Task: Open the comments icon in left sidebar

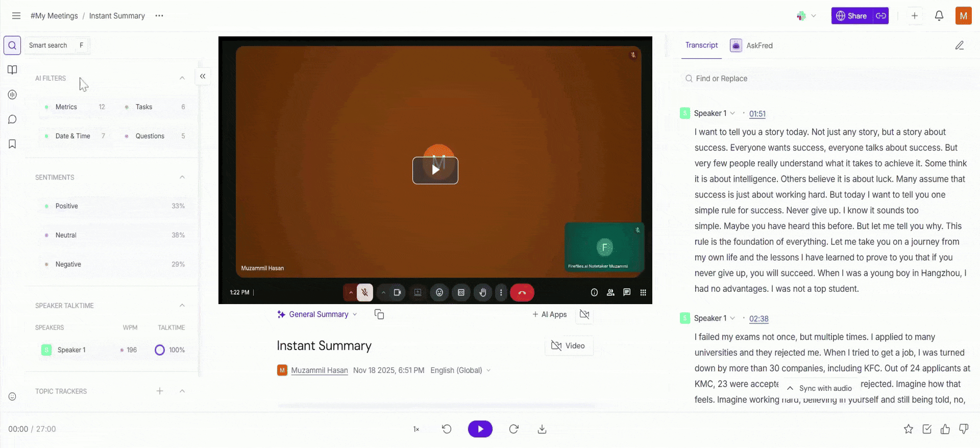Action: click(x=12, y=119)
